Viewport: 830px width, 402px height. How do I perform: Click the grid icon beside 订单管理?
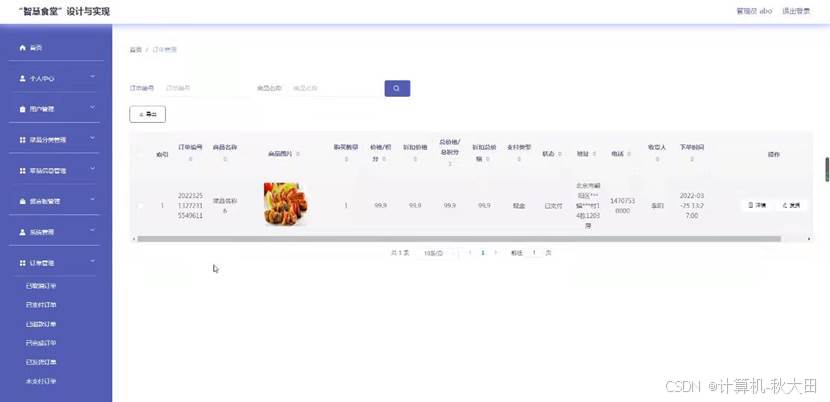(x=22, y=263)
